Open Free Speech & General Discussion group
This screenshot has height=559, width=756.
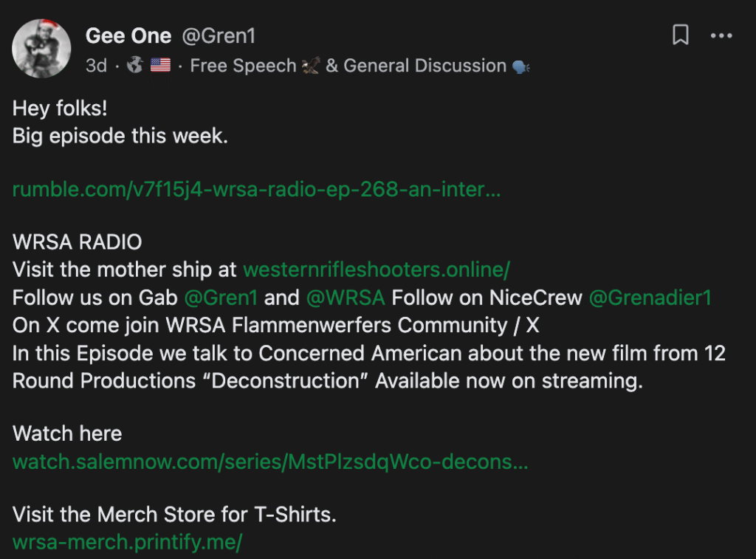pos(360,66)
